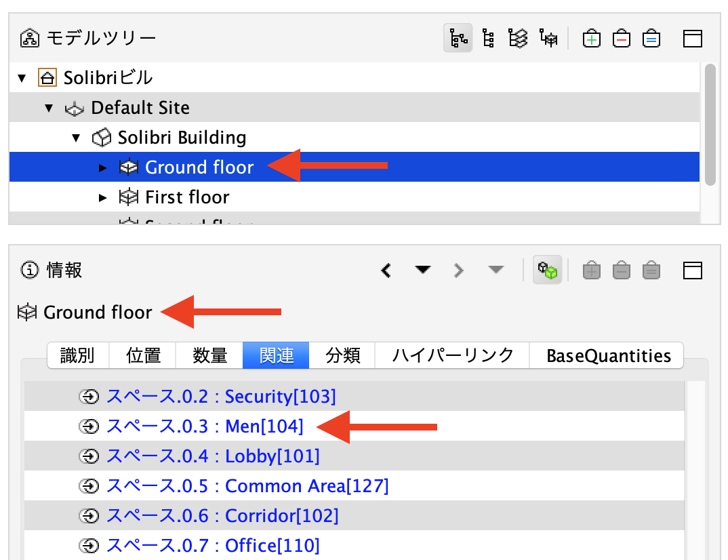
Task: Expand the Ground floor tree node
Action: (102, 167)
